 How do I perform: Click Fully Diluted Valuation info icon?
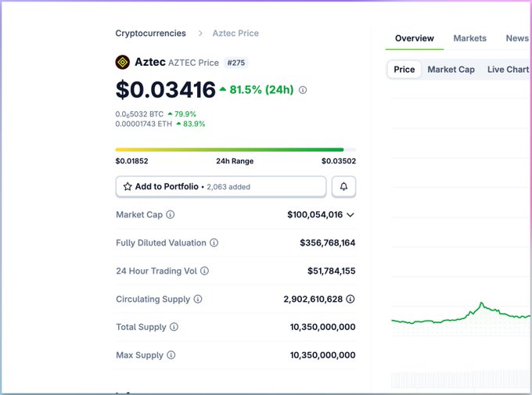214,243
